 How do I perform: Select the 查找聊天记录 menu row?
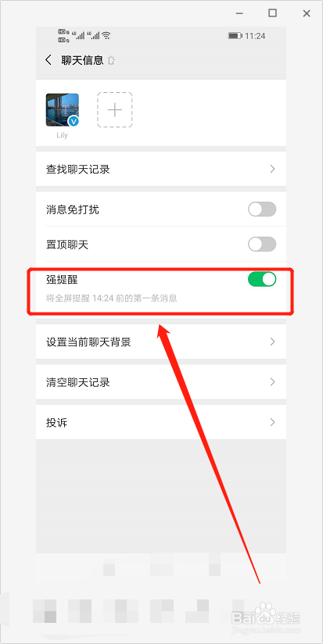[x=161, y=169]
